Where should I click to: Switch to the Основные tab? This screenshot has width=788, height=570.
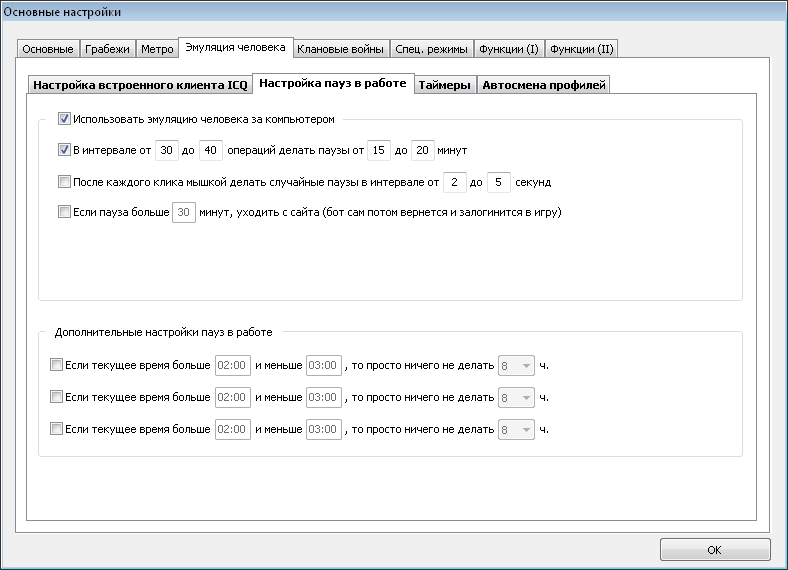48,49
